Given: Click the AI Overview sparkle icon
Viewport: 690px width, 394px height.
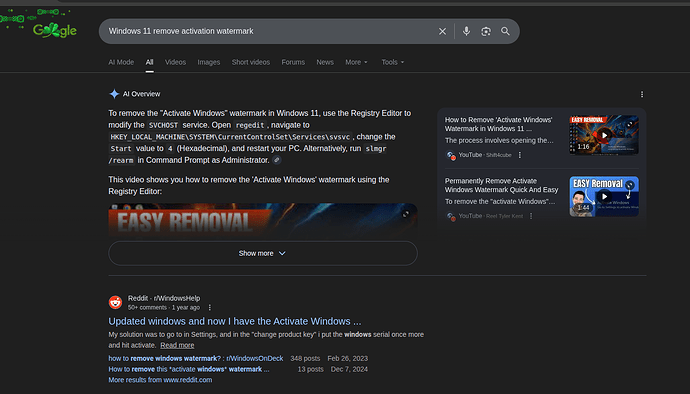Looking at the screenshot, I should click(x=114, y=94).
